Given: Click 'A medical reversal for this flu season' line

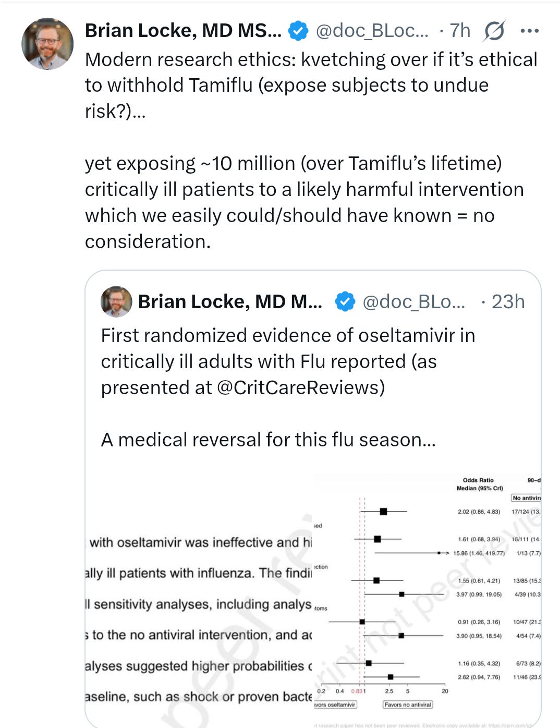Looking at the screenshot, I should tap(268, 440).
